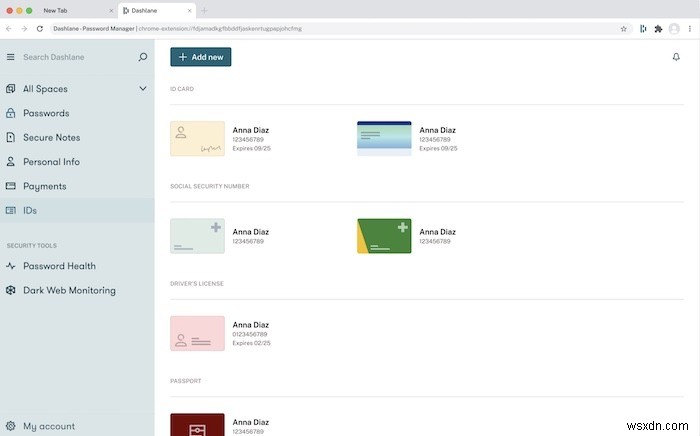This screenshot has width=700, height=436.
Task: Click 'Expires 02/25' on driver's license
Action: tap(251, 343)
